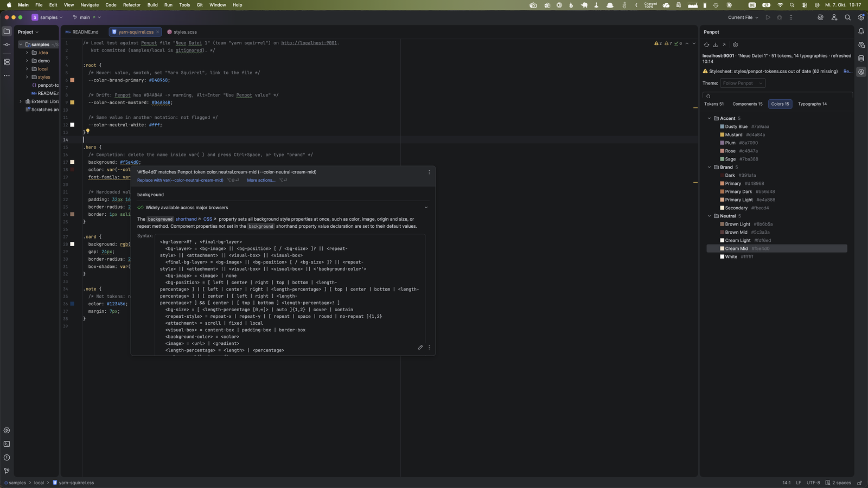
Task: Open Penpot file via arrow icon
Action: (724, 45)
